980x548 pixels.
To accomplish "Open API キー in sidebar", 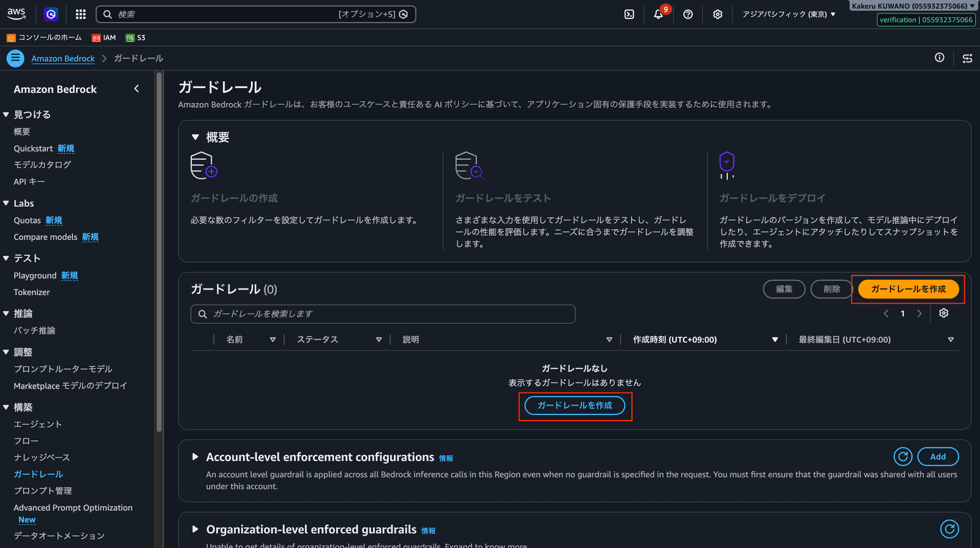I will click(29, 181).
